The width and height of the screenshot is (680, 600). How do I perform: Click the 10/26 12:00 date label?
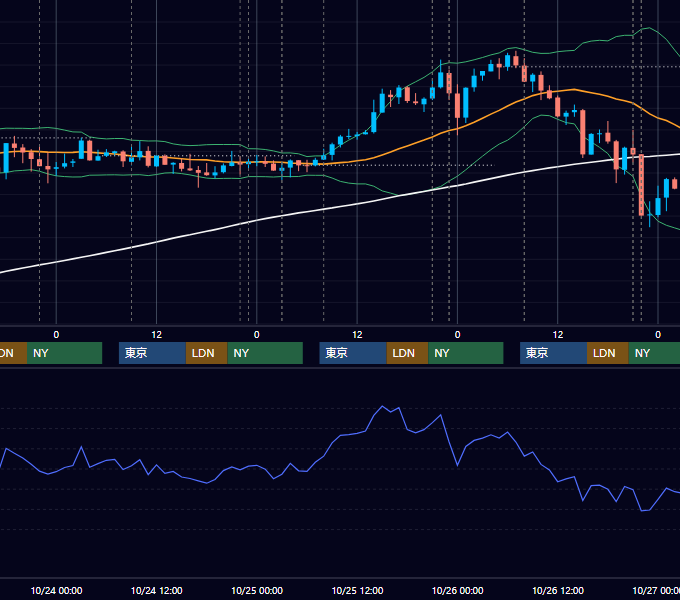[558, 590]
